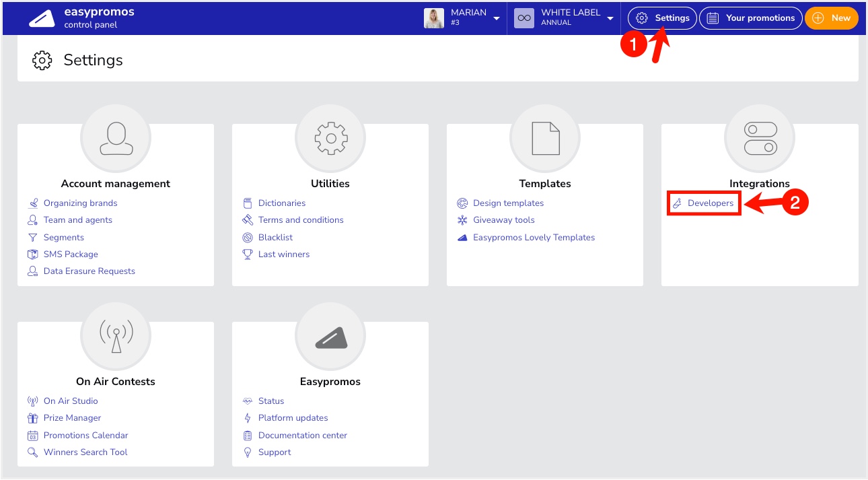
Task: Open Terms and conditions link
Action: 301,220
